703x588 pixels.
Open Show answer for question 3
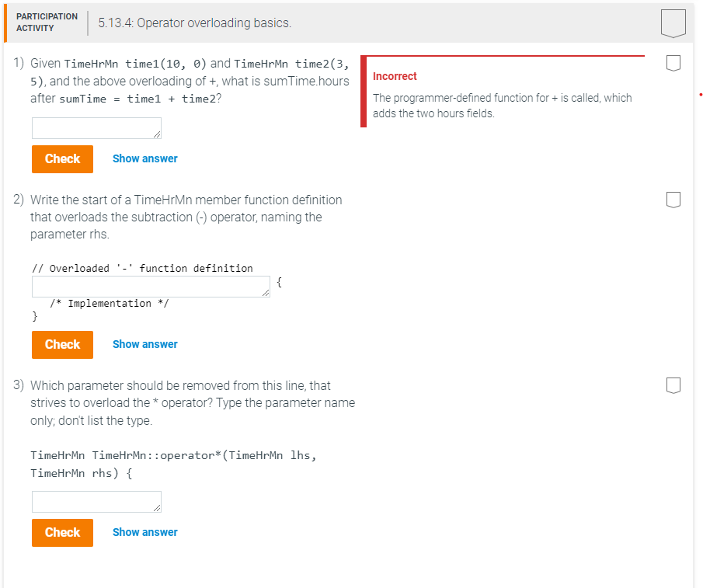[144, 531]
